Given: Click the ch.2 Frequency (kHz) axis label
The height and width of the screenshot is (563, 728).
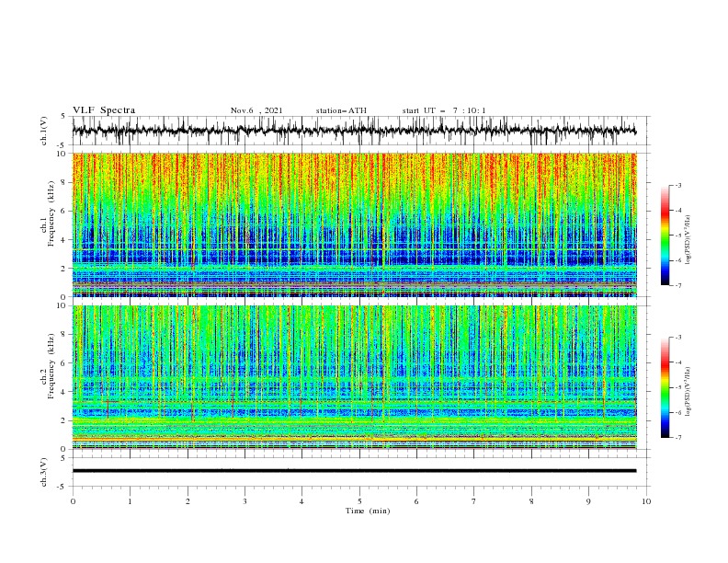Looking at the screenshot, I should [47, 366].
